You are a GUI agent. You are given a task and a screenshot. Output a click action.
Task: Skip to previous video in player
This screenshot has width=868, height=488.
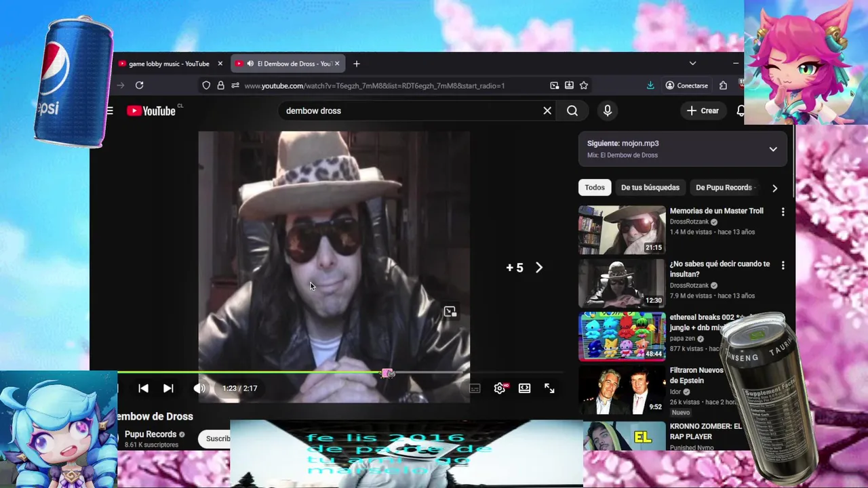143,388
